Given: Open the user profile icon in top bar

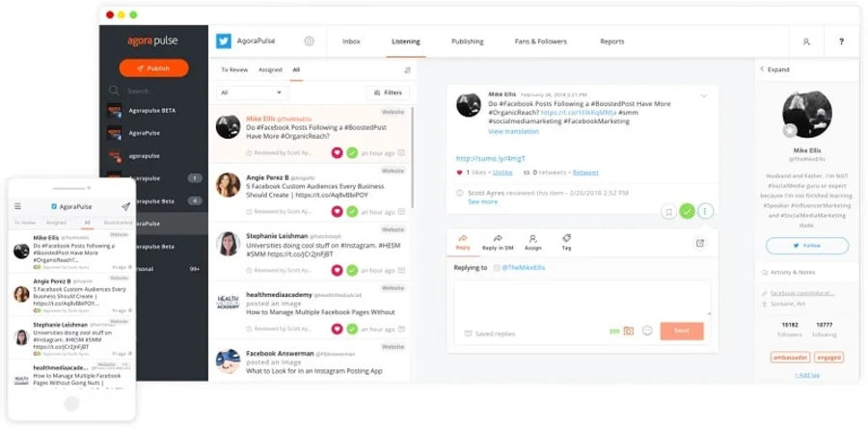Looking at the screenshot, I should coord(806,42).
